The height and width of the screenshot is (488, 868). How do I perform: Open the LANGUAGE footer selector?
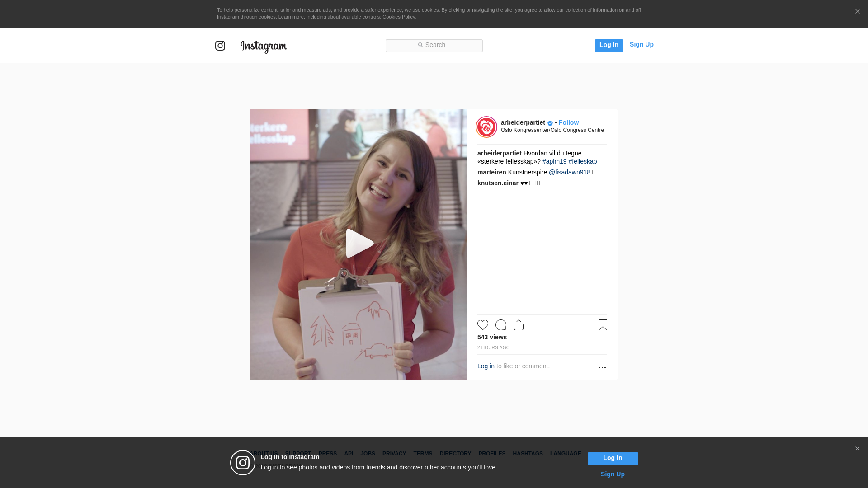[565, 454]
